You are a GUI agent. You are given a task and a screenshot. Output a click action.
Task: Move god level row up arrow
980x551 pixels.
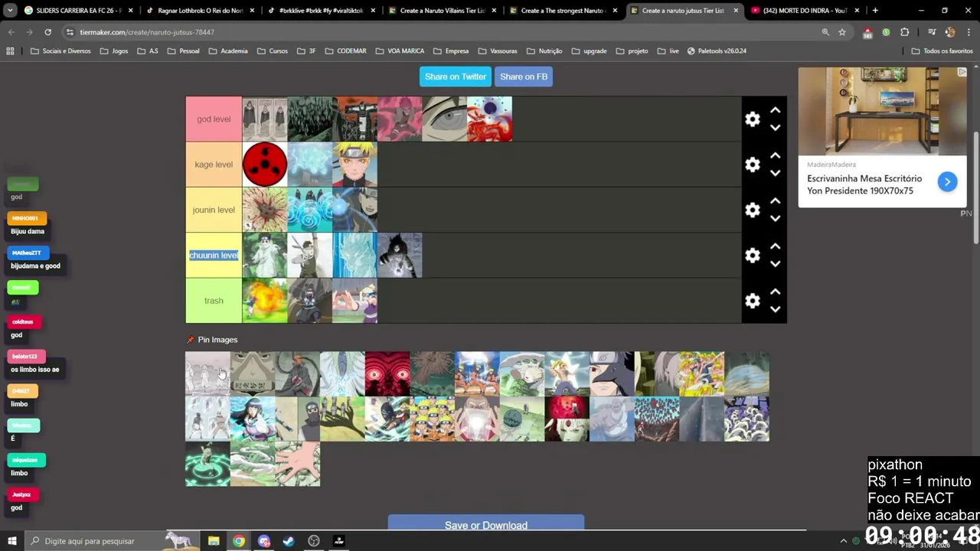click(775, 110)
